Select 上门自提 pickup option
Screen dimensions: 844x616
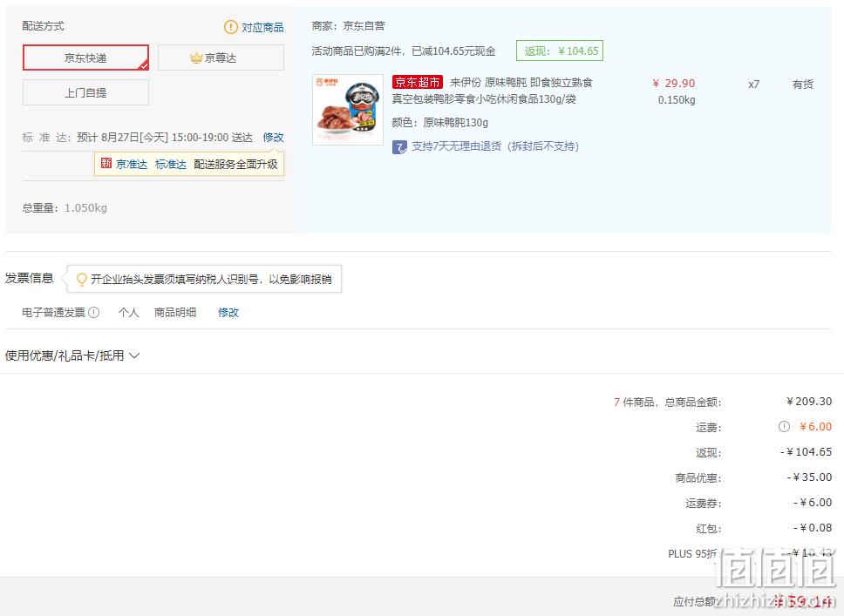tap(85, 92)
